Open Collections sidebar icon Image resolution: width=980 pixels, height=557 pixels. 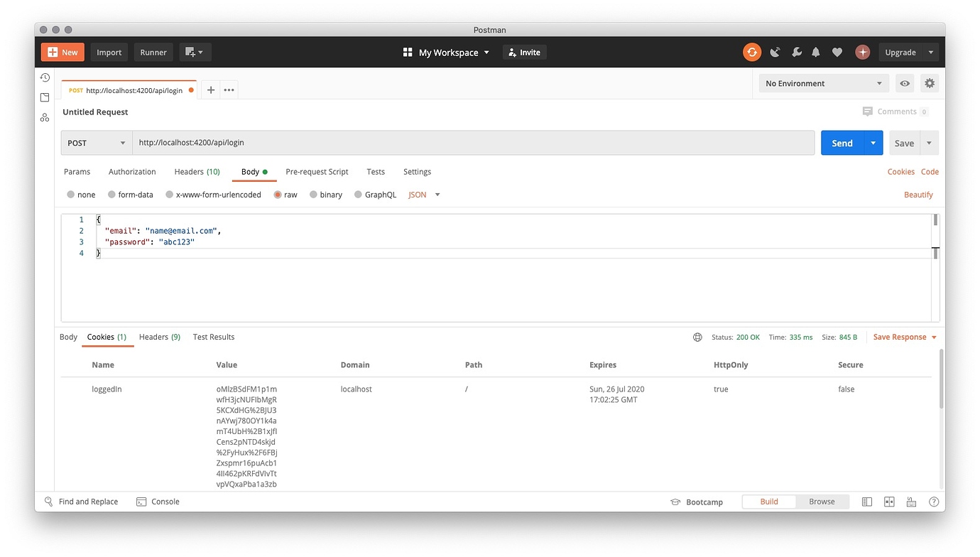pyautogui.click(x=45, y=97)
